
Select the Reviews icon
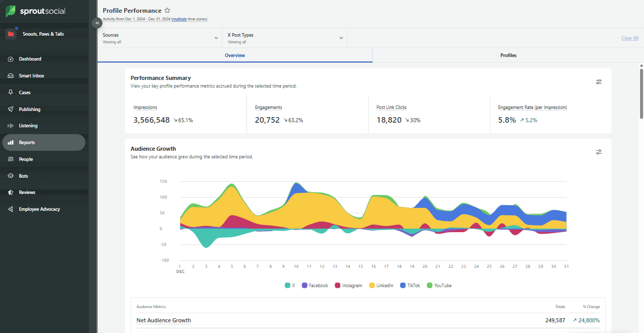[x=11, y=192]
